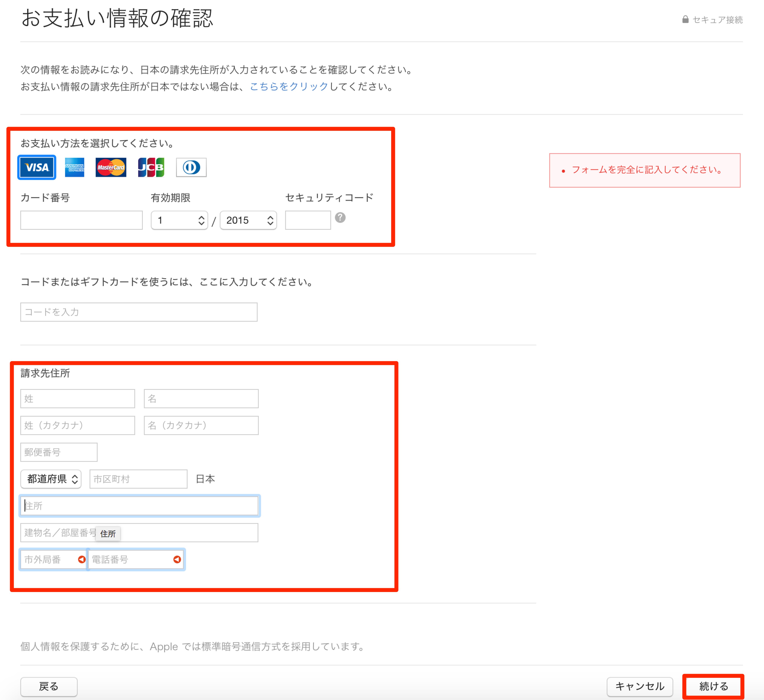The width and height of the screenshot is (764, 700).
Task: Click the 日本 country label
Action: coord(205,479)
